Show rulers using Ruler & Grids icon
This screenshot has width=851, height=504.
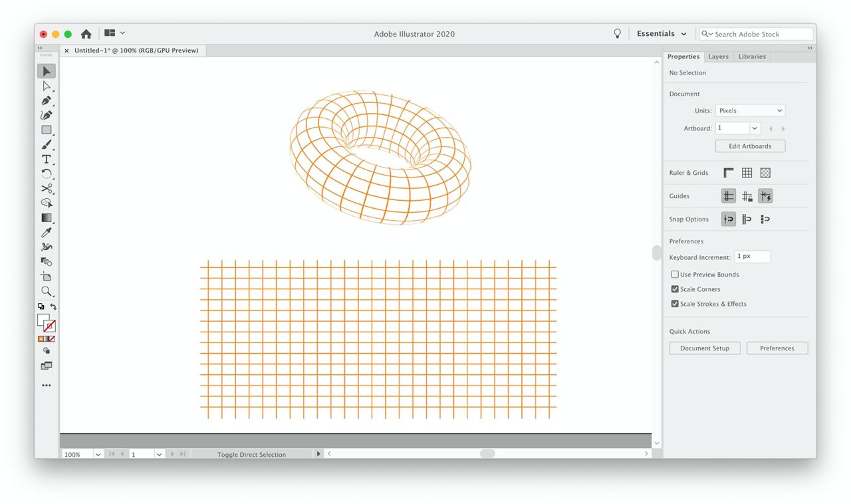coord(729,173)
